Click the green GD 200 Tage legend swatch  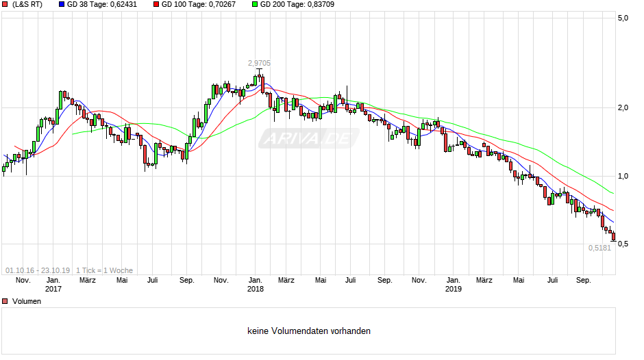coord(255,5)
